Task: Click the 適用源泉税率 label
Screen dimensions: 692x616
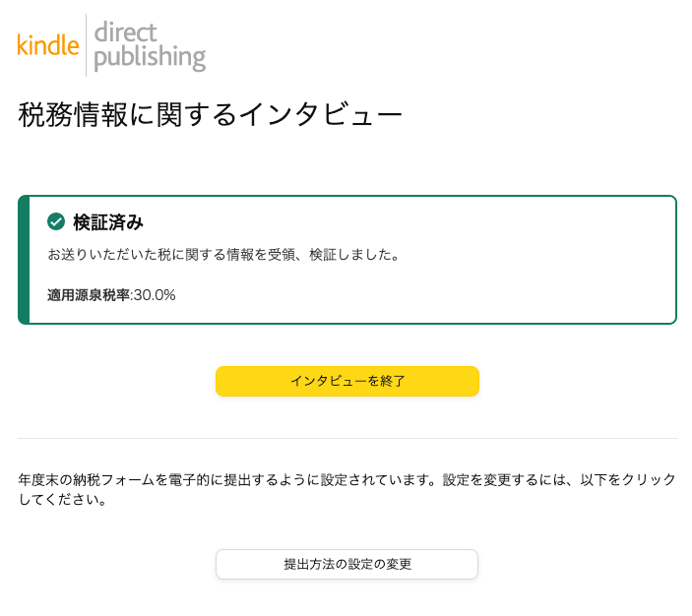Action: [89, 294]
